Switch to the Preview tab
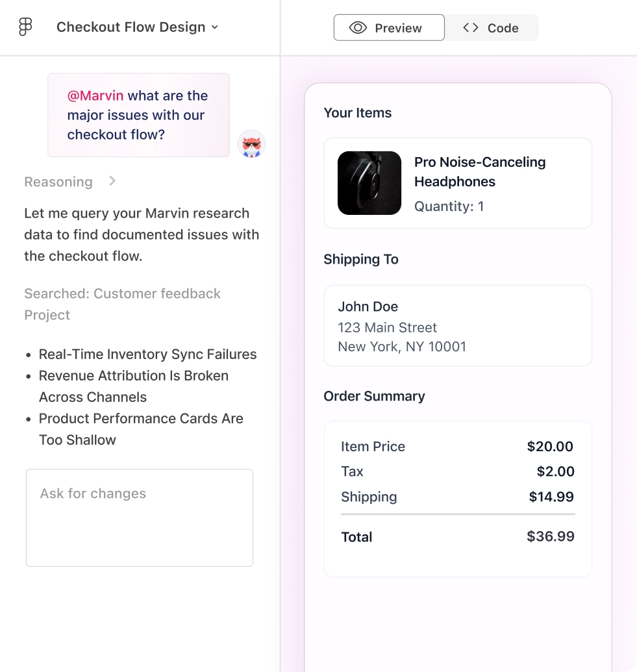Screen dimensions: 637x672 tap(389, 28)
